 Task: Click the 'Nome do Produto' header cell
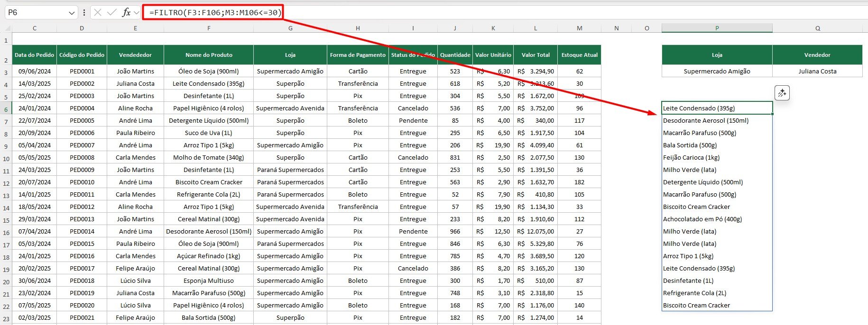point(209,55)
